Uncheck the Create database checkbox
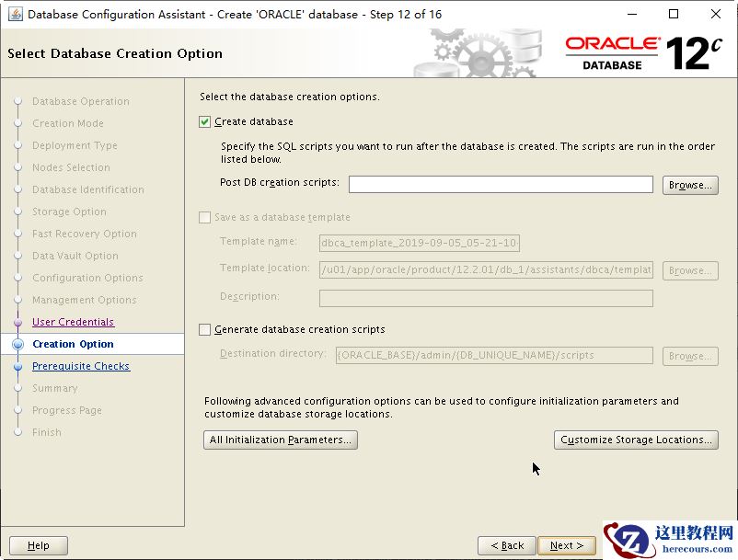This screenshot has width=738, height=560. pos(204,122)
